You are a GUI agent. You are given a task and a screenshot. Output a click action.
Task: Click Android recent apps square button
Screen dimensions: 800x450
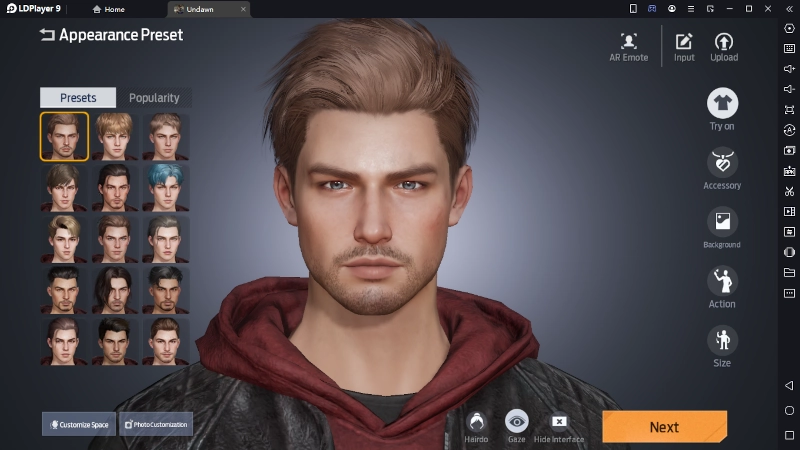tap(789, 435)
